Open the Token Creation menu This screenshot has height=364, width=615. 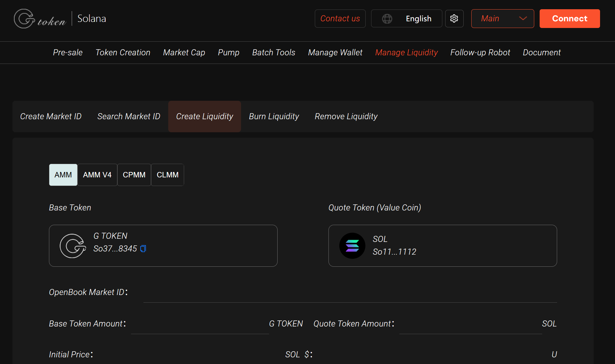tap(123, 52)
